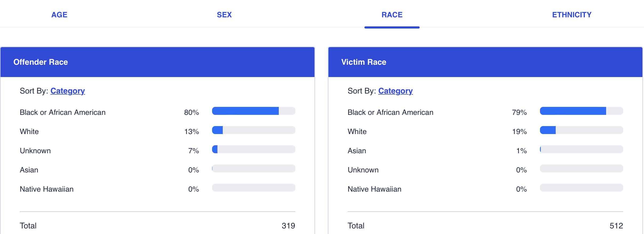This screenshot has height=234, width=644.
Task: Click the Offender Race panel header
Action: 157,62
